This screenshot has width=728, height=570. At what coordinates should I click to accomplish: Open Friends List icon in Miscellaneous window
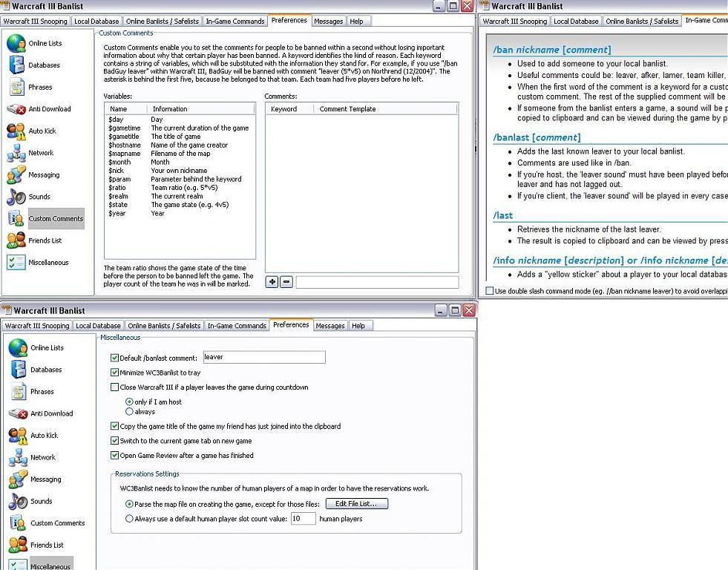18,545
